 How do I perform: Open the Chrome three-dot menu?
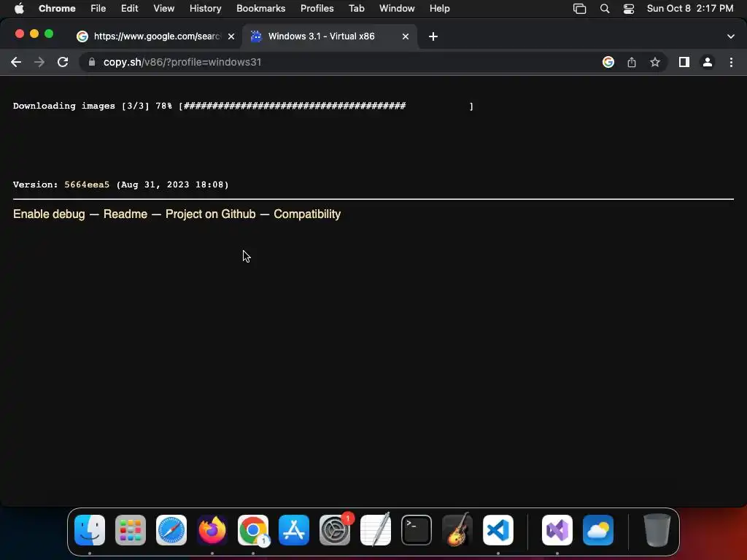pos(731,62)
